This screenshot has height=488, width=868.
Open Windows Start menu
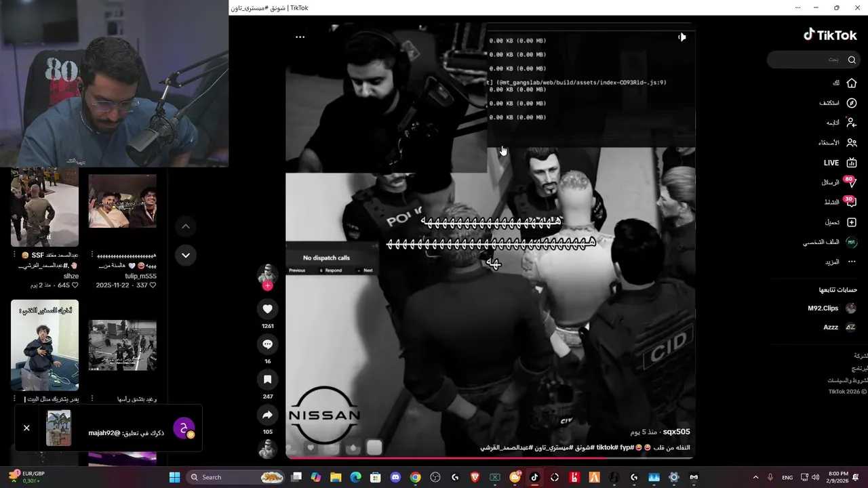(x=174, y=477)
